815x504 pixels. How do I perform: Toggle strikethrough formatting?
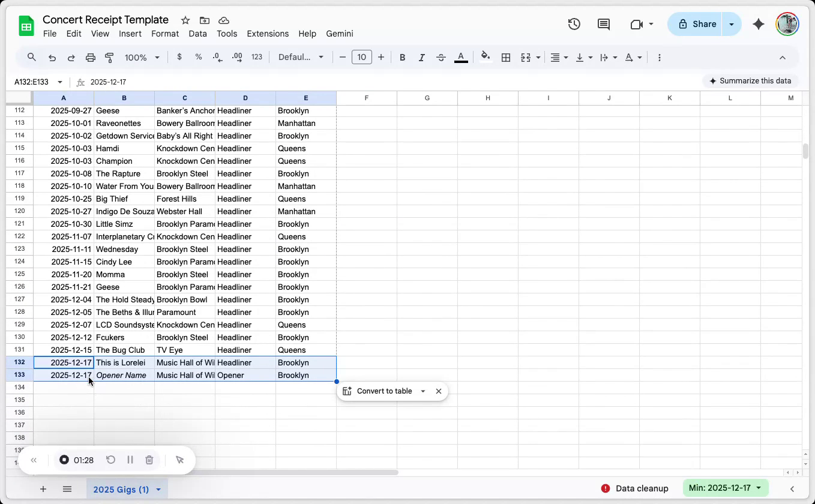[x=441, y=58]
